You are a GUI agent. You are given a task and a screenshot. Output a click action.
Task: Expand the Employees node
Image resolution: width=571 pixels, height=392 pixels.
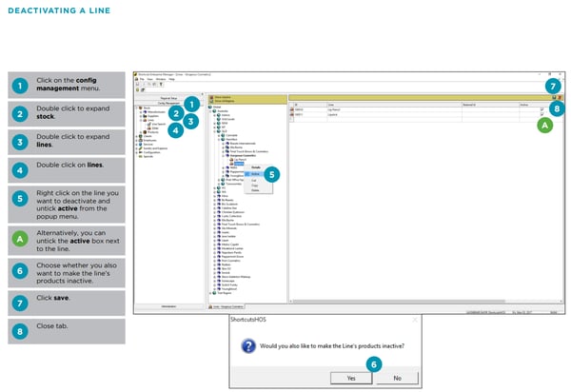(136, 140)
